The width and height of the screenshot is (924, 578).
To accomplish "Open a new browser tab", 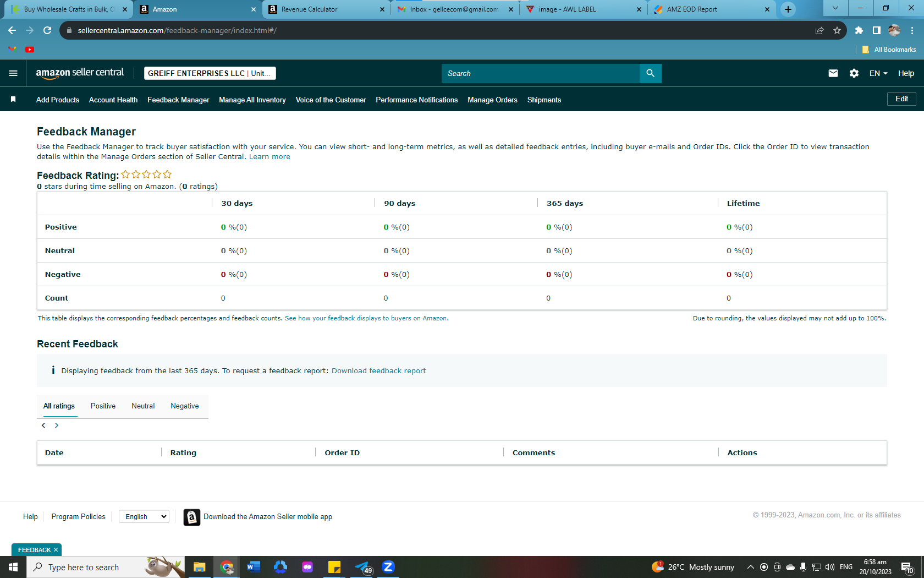I will tap(788, 9).
